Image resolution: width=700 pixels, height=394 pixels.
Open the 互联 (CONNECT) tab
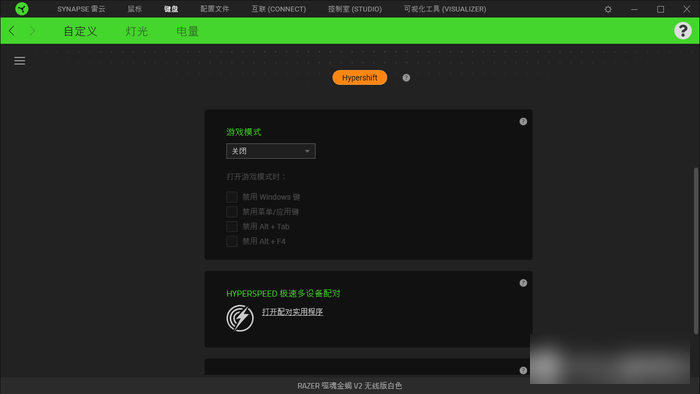[279, 9]
